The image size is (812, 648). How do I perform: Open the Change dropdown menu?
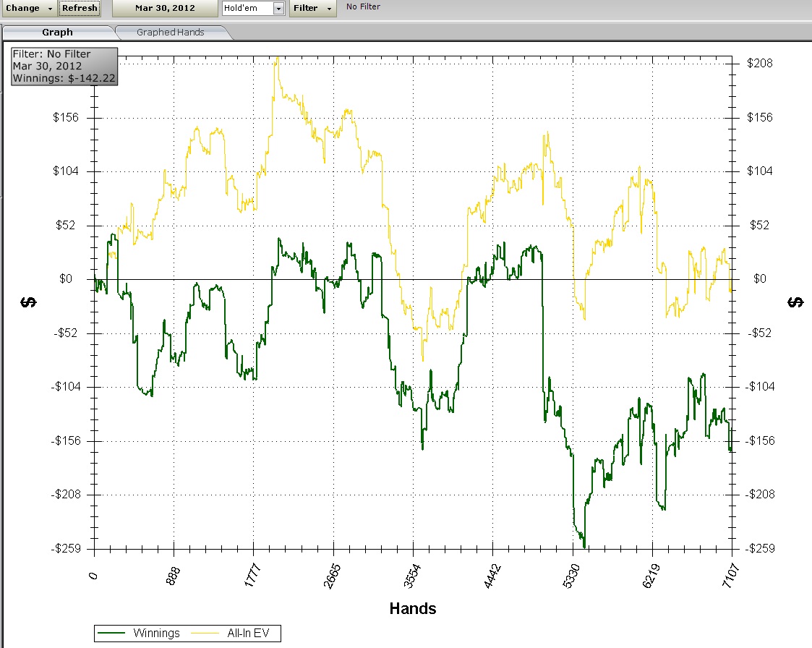point(29,8)
